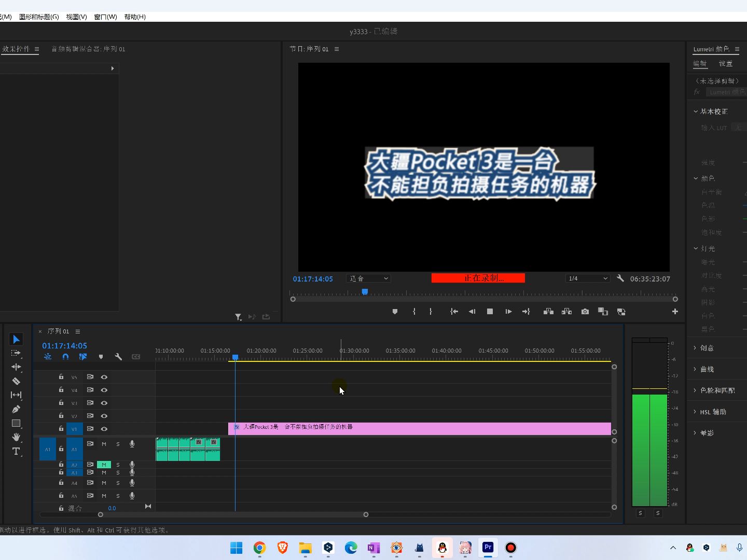Click the Lift button

click(548, 312)
